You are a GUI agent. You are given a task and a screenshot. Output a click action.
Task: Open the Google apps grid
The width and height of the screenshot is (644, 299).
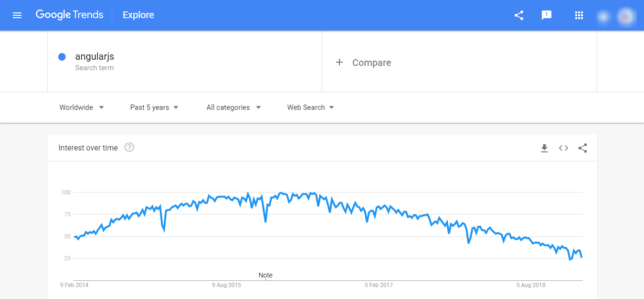tap(579, 15)
